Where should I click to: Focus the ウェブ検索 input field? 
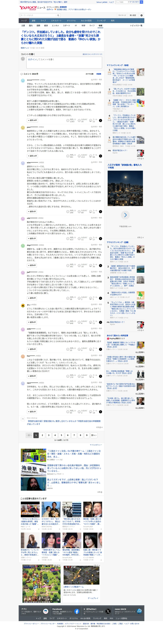(x=121, y=2)
